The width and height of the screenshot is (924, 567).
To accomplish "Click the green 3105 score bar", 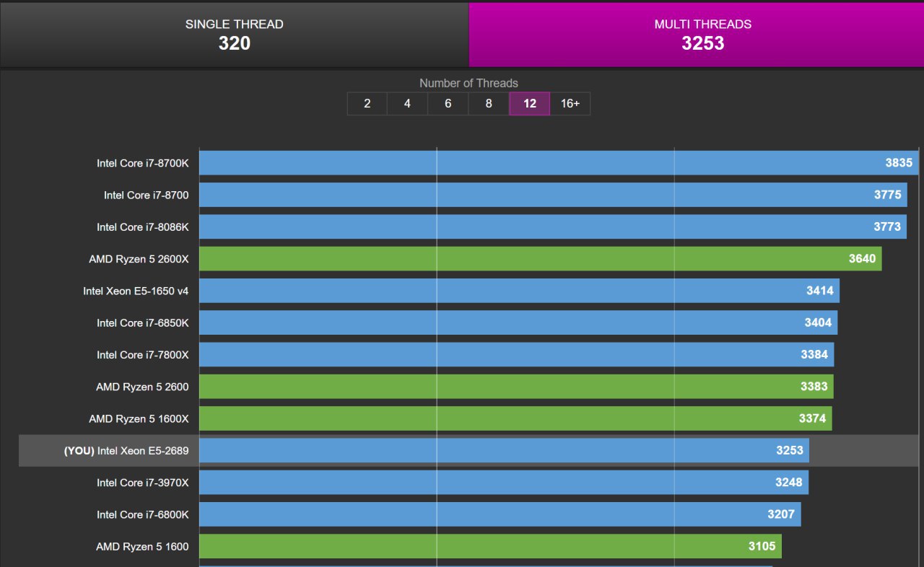I will pyautogui.click(x=490, y=546).
